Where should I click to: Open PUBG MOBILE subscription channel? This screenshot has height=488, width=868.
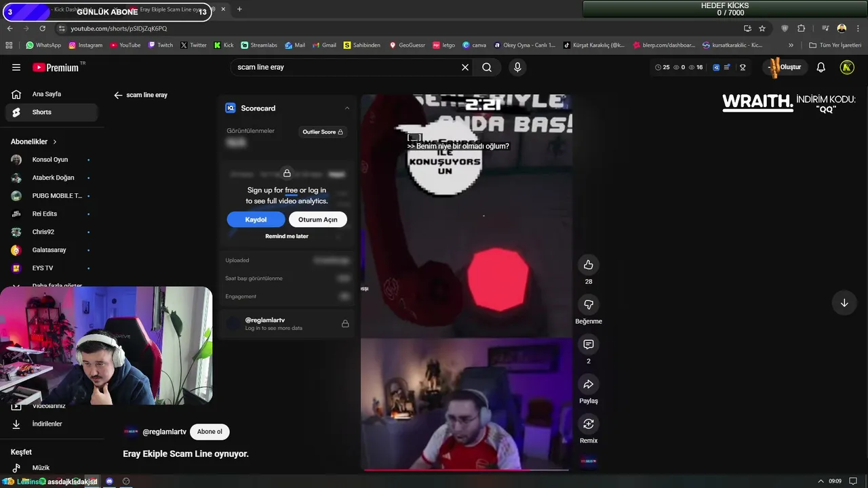pos(52,196)
